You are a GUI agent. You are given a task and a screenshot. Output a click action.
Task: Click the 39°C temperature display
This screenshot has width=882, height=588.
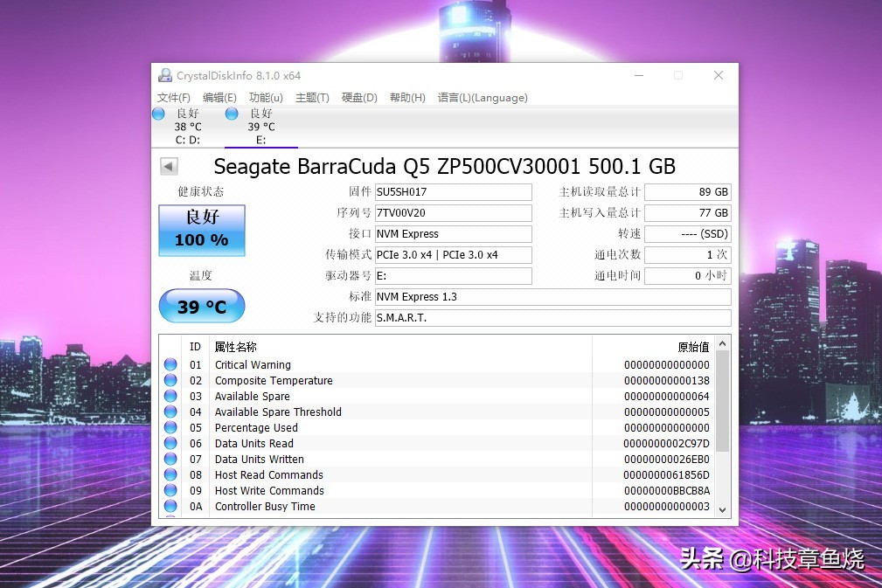(x=202, y=306)
